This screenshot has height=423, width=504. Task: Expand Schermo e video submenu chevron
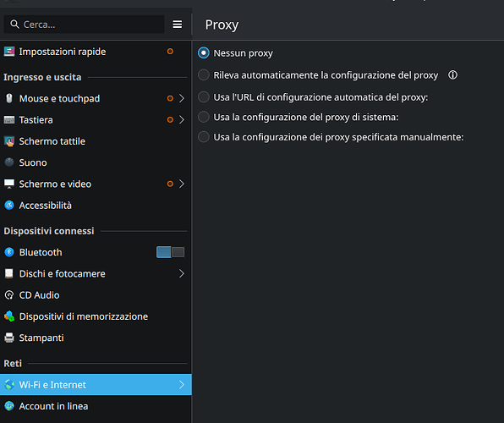coord(182,184)
